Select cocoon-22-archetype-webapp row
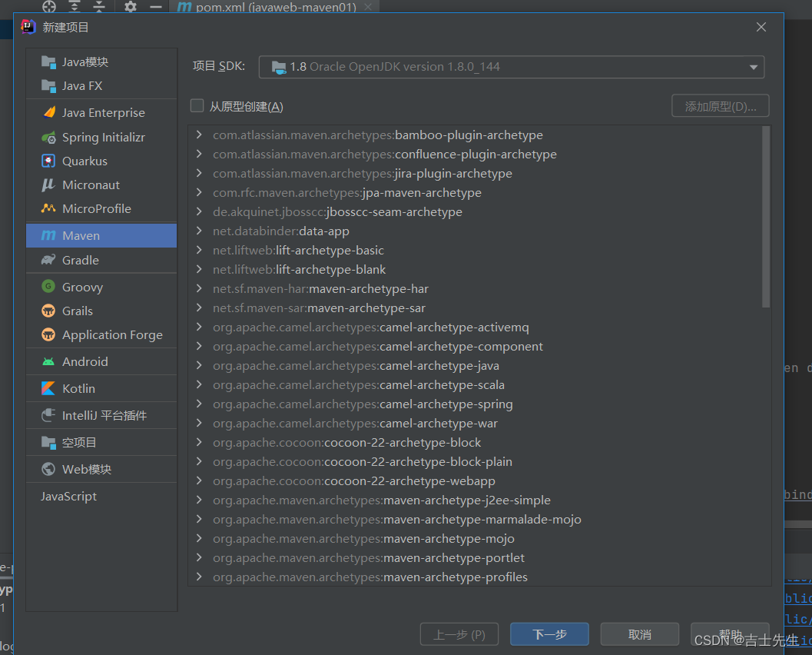Screen dimensions: 812x655 click(476, 481)
